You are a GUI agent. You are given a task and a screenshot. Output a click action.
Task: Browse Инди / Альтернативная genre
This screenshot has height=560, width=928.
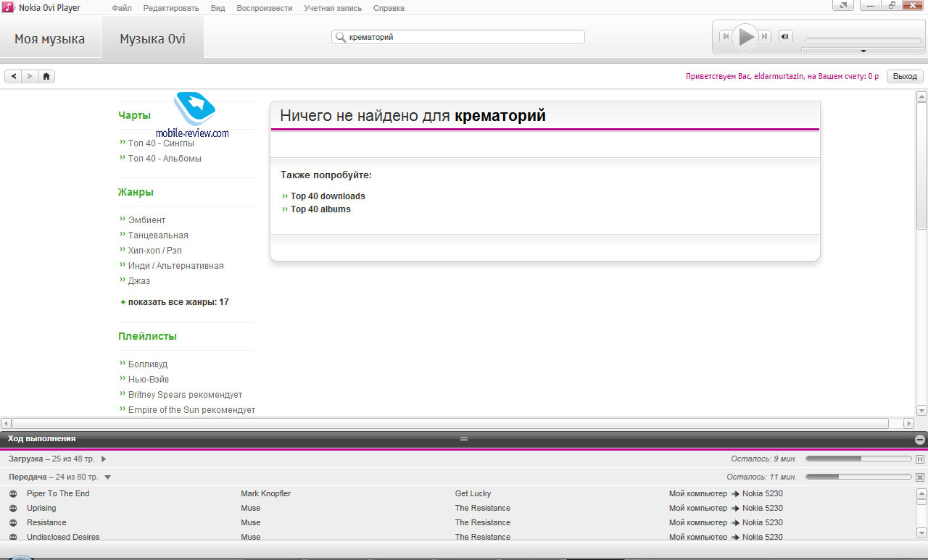pos(175,266)
